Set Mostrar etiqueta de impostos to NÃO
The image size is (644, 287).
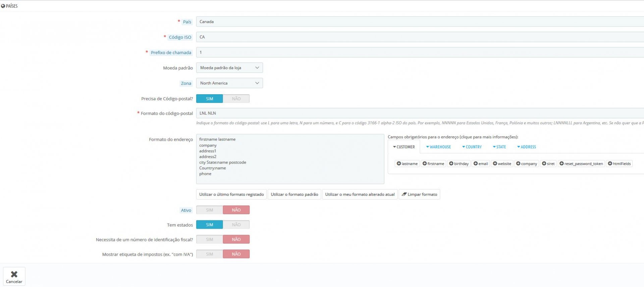coord(236,254)
